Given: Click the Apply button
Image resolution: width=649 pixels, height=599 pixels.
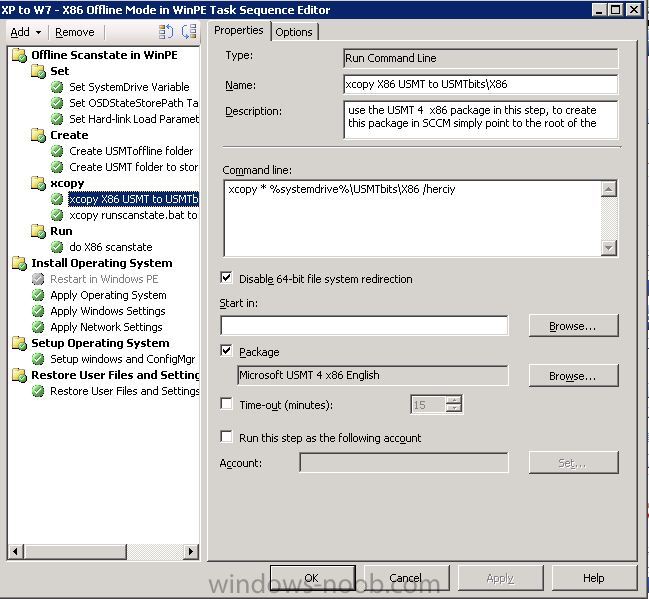Looking at the screenshot, I should [500, 578].
